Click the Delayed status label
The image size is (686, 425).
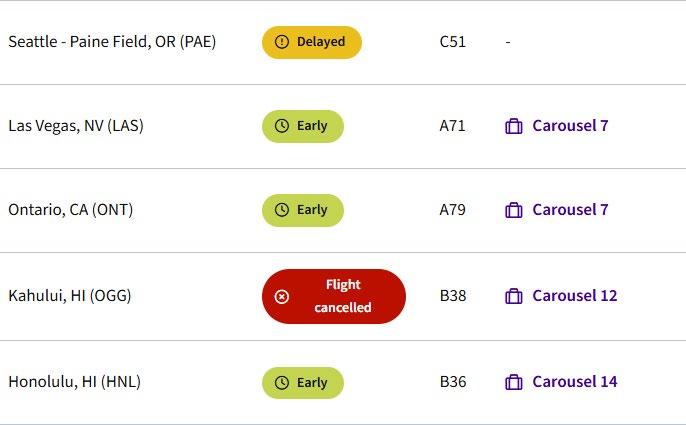click(321, 42)
